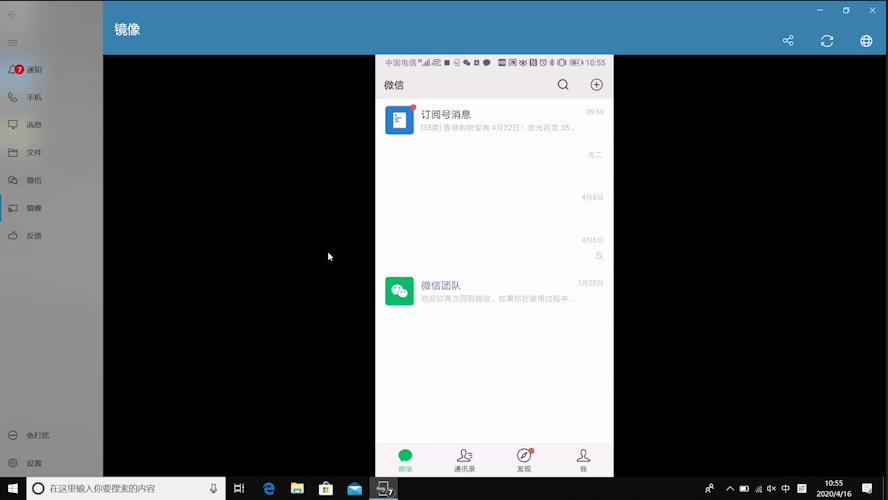Open the Mail app from the taskbar
Viewport: 888px width, 500px height.
coord(355,488)
